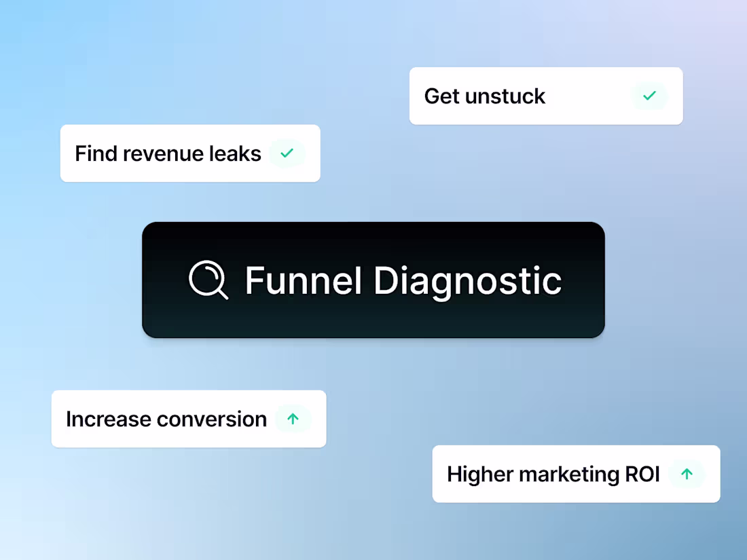Expand the Increase conversion pill
747x560 pixels.
[188, 419]
